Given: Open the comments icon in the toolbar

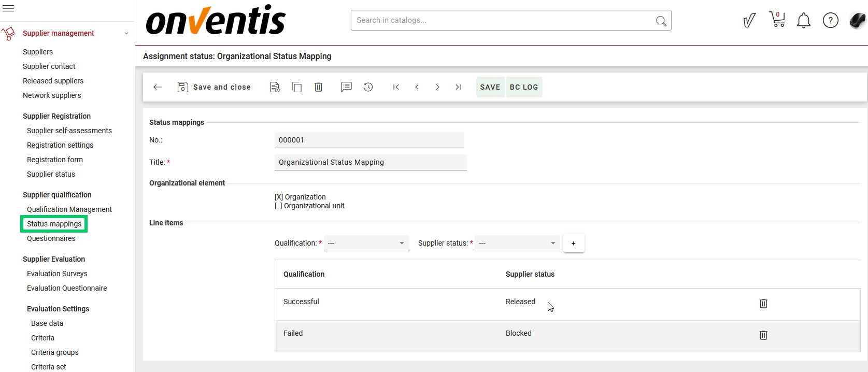Looking at the screenshot, I should click(x=346, y=87).
